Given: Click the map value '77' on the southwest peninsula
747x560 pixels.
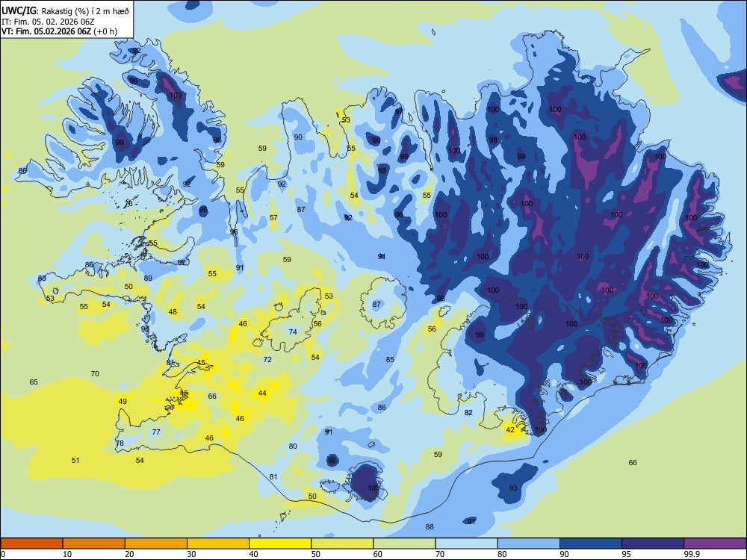Looking at the screenshot, I should point(156,432).
